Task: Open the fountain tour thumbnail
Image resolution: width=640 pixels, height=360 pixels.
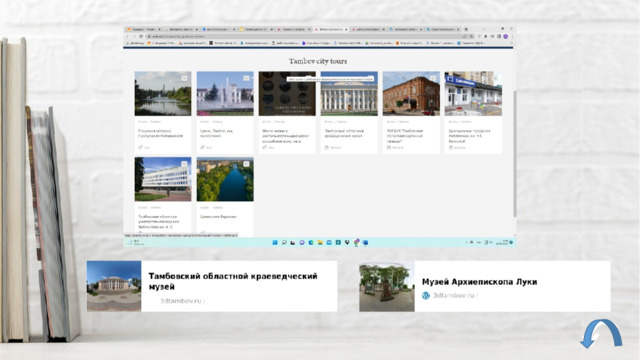Action: tap(225, 93)
